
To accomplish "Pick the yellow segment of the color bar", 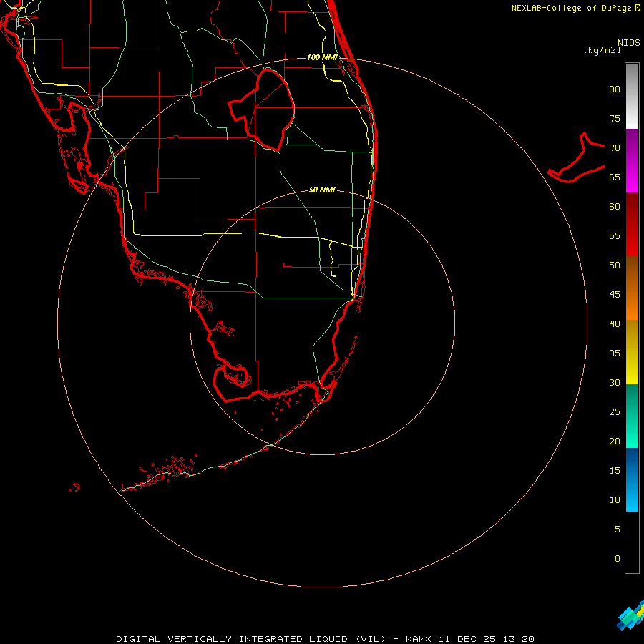I will (x=632, y=352).
